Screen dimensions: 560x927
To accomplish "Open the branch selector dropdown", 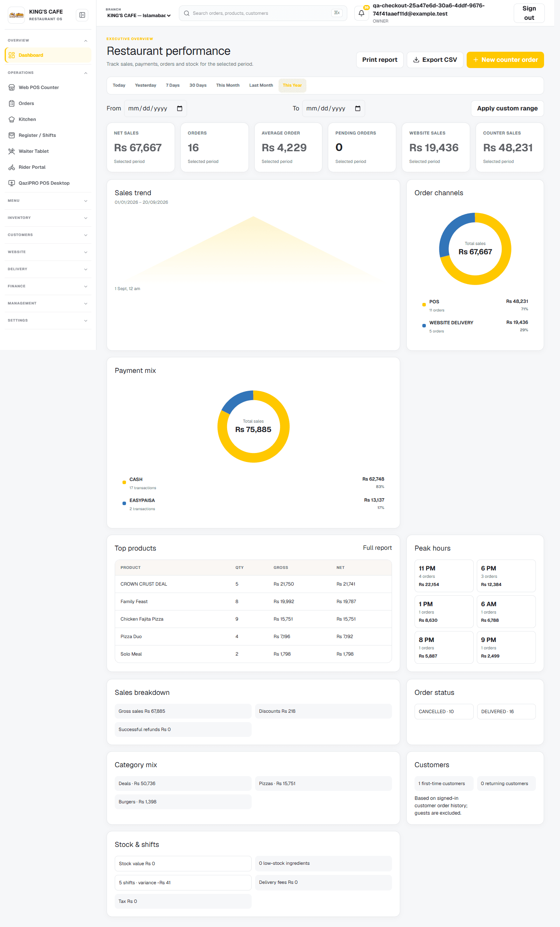I will pyautogui.click(x=139, y=16).
